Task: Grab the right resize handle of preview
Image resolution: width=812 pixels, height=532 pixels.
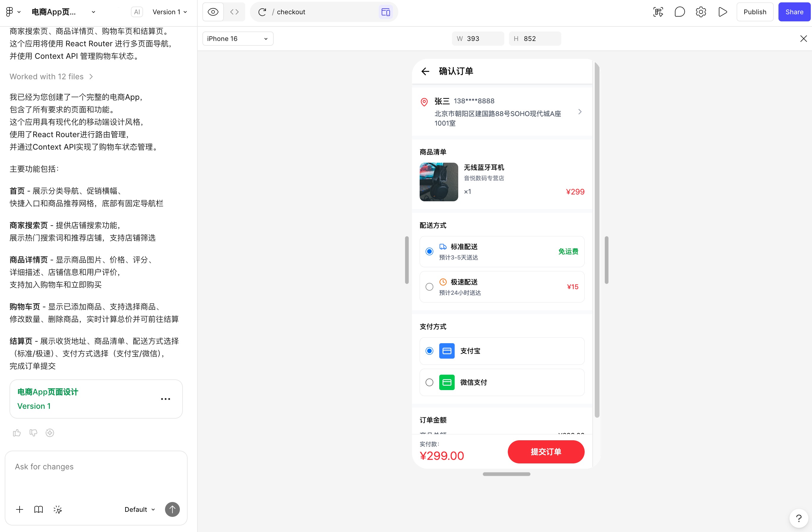Action: click(606, 260)
